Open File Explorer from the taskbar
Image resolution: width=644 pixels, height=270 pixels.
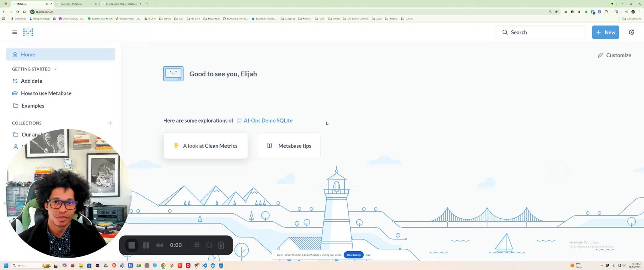[x=81, y=265]
